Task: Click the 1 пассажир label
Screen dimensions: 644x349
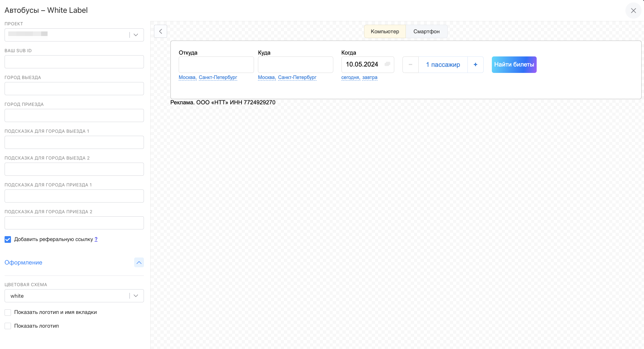Action: pos(443,65)
